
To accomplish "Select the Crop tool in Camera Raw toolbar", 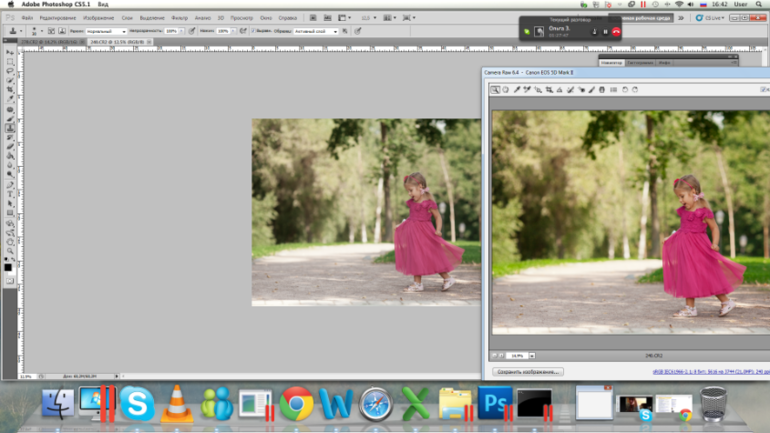I will (548, 90).
